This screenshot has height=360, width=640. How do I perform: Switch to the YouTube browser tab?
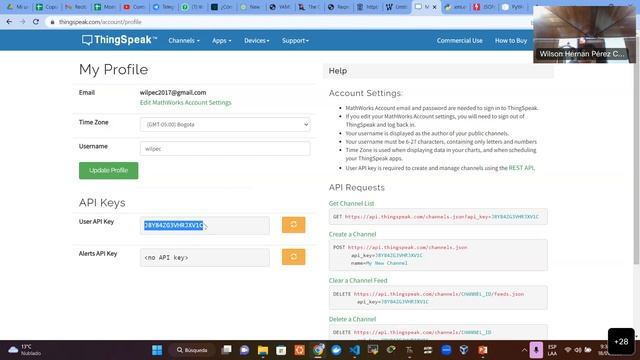[134, 7]
